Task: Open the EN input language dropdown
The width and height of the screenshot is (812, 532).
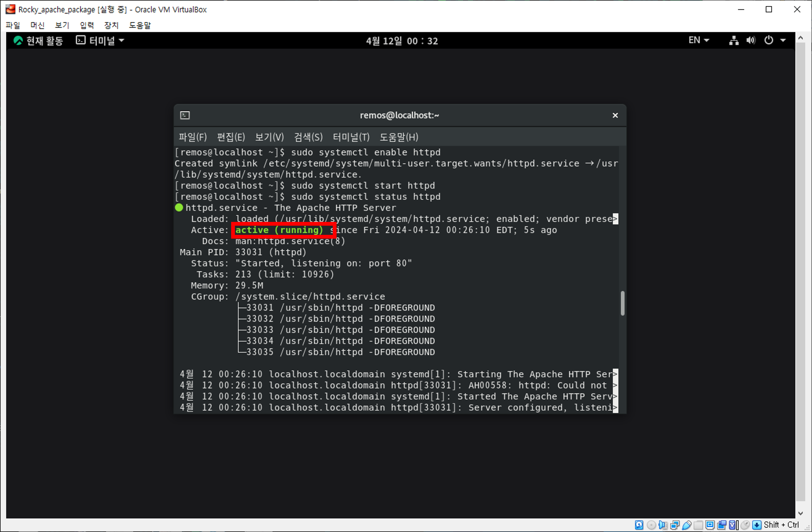Action: click(x=698, y=40)
